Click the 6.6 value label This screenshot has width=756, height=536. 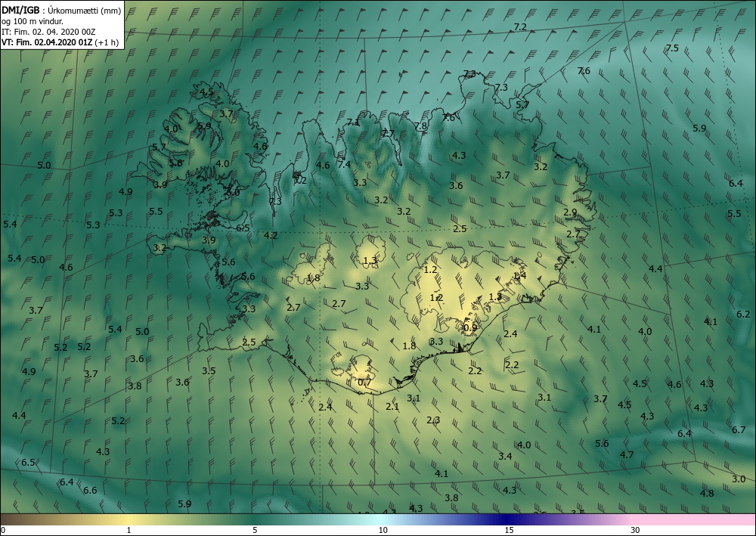[x=90, y=491]
